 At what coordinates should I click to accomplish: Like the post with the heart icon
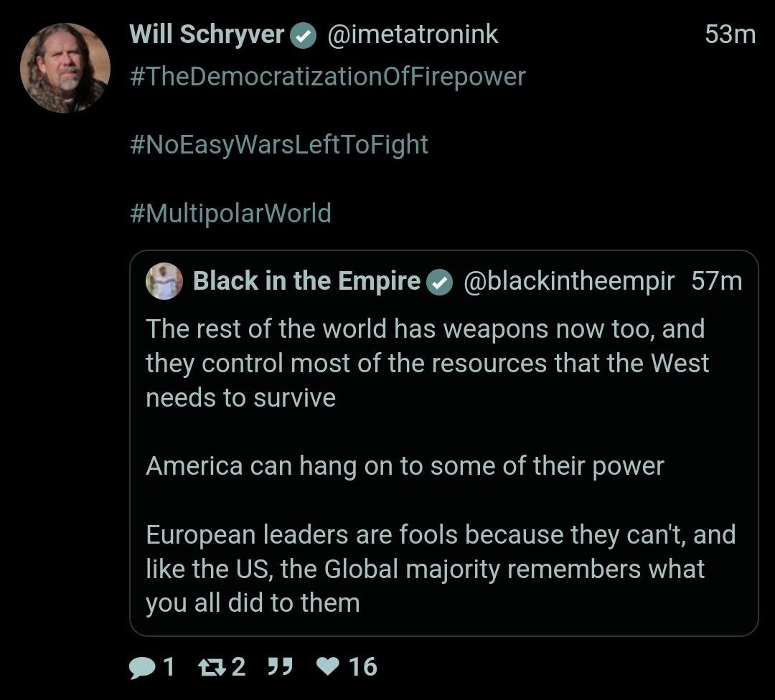coord(329,668)
